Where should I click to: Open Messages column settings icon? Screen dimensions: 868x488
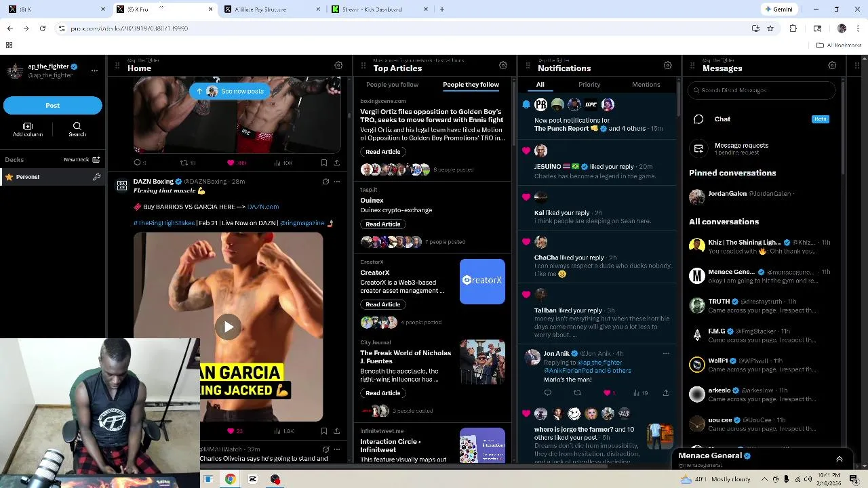click(832, 66)
